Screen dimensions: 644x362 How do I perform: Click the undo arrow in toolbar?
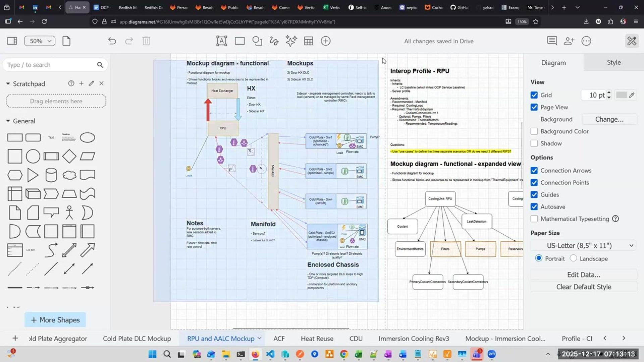click(112, 41)
